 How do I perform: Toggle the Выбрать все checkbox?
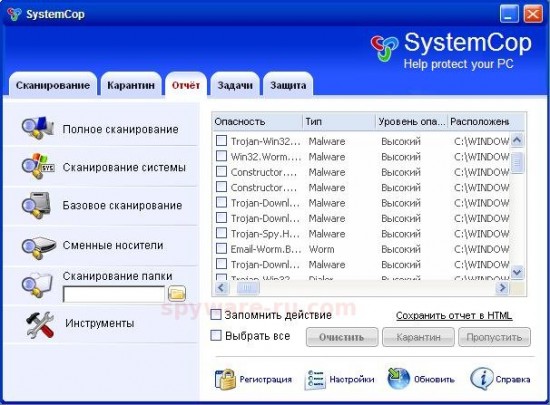pyautogui.click(x=216, y=336)
